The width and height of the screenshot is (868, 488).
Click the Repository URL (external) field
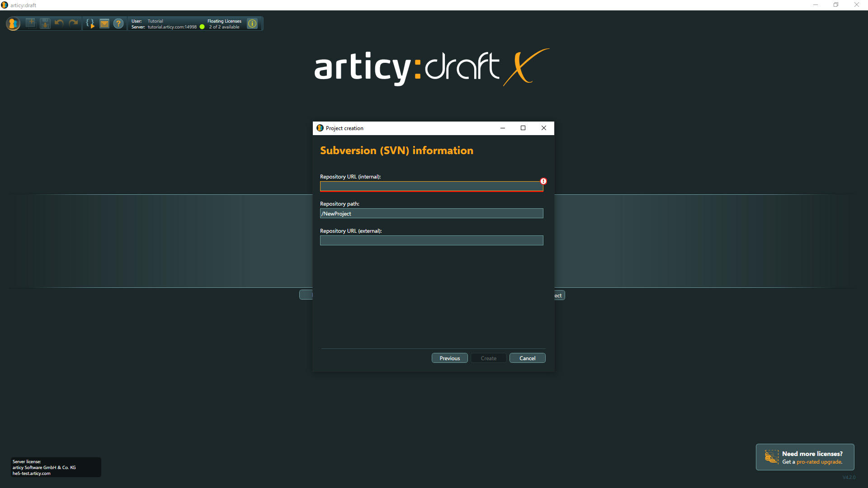[x=431, y=240]
